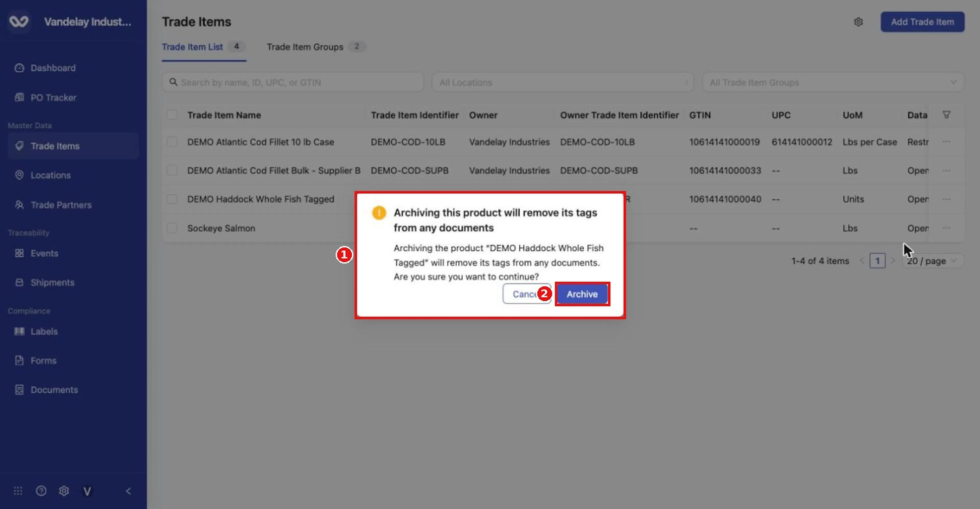Click the GTIN column header
Viewport: 980px width, 509px height.
pyautogui.click(x=700, y=115)
